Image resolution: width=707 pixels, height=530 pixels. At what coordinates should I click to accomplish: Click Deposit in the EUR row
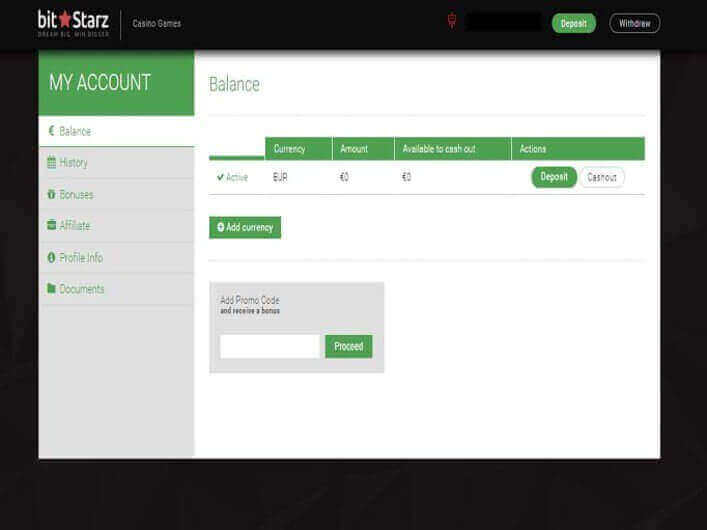point(553,177)
